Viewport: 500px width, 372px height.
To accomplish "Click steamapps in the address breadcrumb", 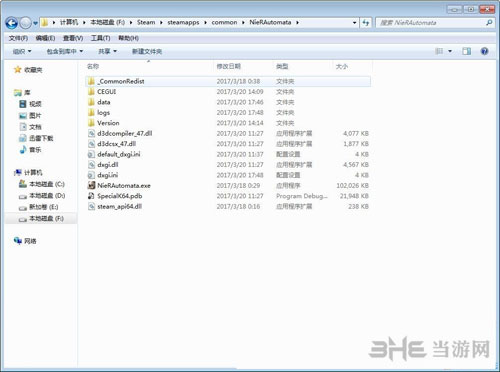I will (x=183, y=22).
